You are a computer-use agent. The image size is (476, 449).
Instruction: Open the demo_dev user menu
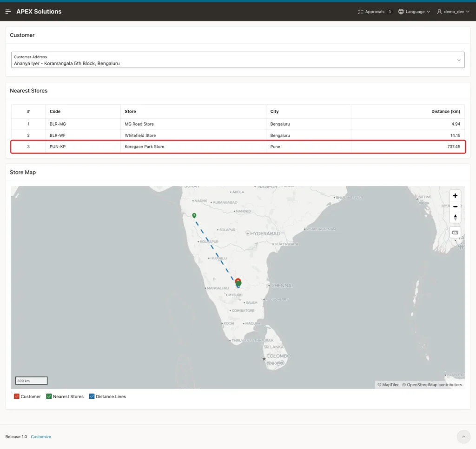pos(454,12)
